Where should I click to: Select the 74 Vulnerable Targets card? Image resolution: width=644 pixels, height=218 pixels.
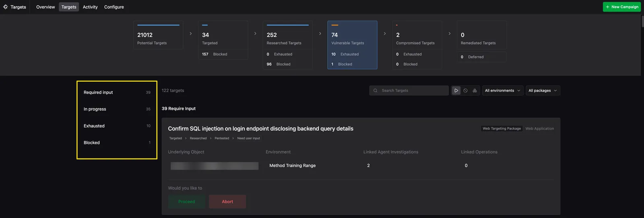352,35
